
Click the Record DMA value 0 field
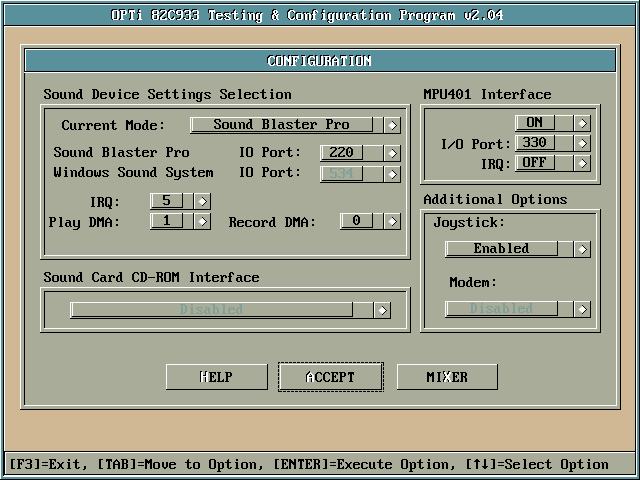point(356,221)
